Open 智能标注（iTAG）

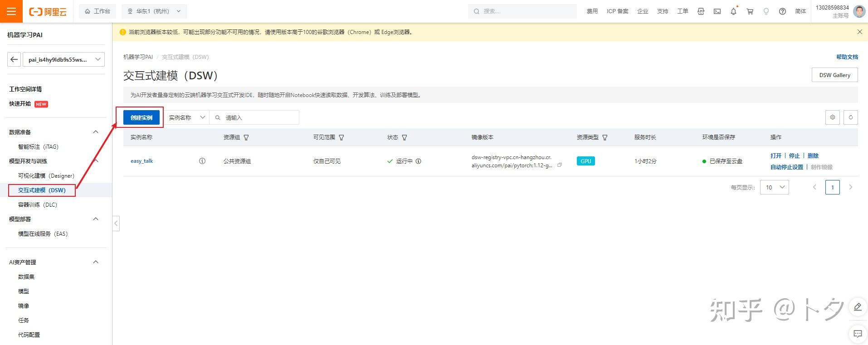[x=38, y=146]
